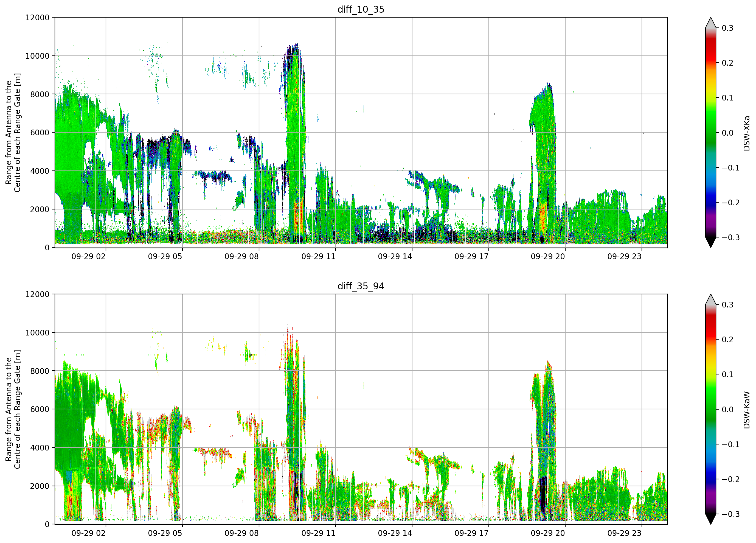Click the DSW-XKa colorbar gradient
Image resolution: width=756 pixels, height=543 pixels.
point(711,132)
